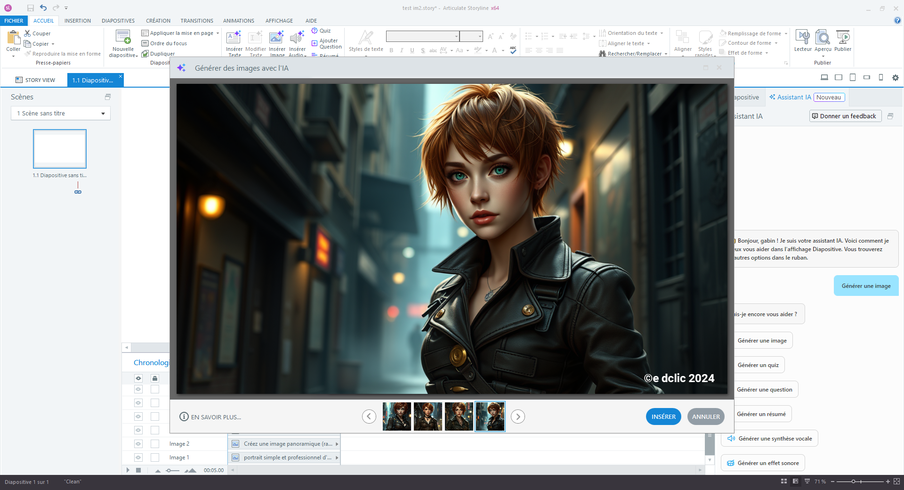Open the FICHIER menu
This screenshot has height=490, width=904.
[x=14, y=21]
